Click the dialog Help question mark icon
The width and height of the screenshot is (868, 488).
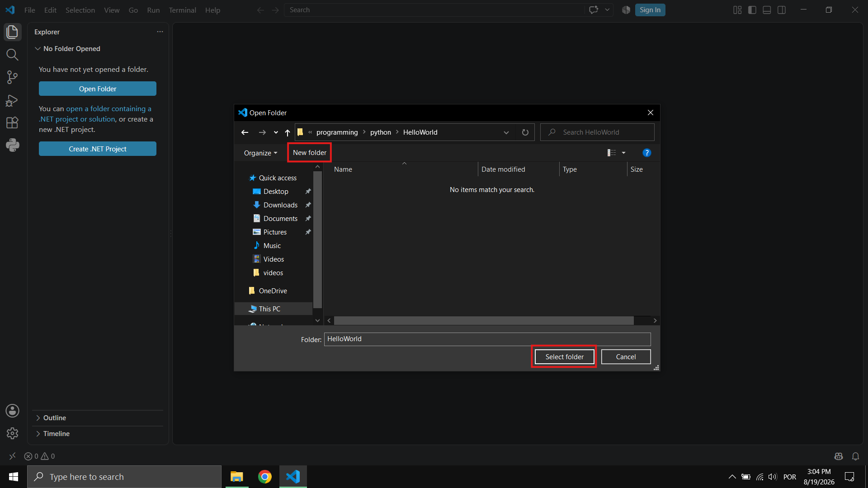click(x=647, y=153)
